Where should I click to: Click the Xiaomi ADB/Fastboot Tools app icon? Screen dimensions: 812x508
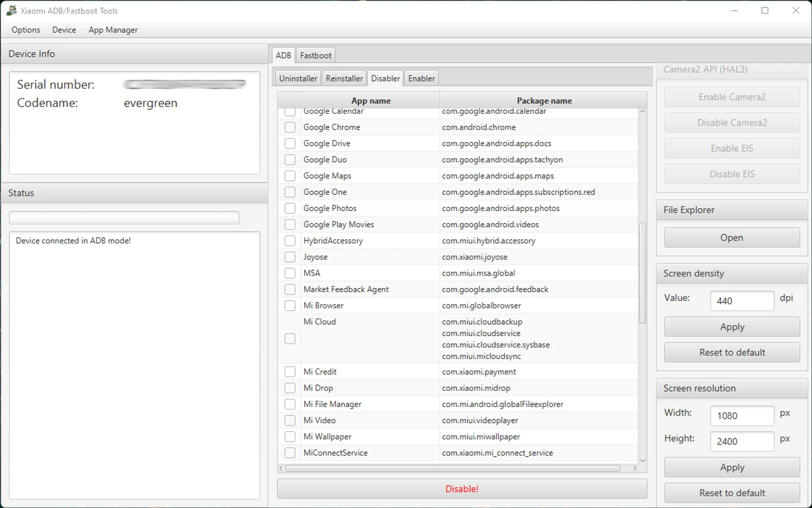[x=11, y=11]
